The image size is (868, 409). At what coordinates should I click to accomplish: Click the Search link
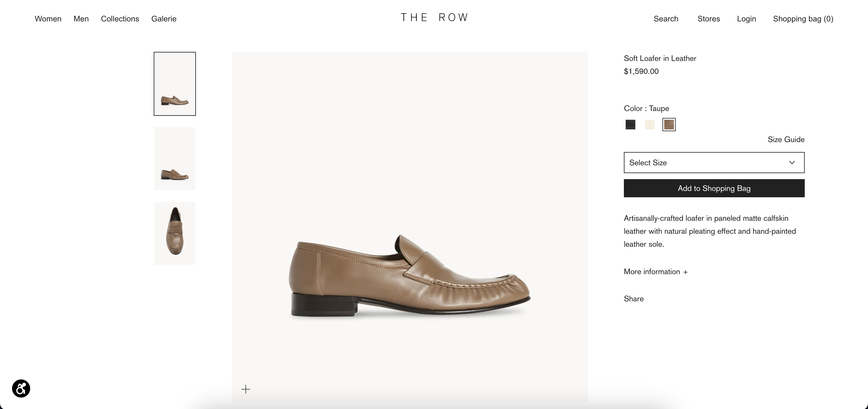click(666, 19)
